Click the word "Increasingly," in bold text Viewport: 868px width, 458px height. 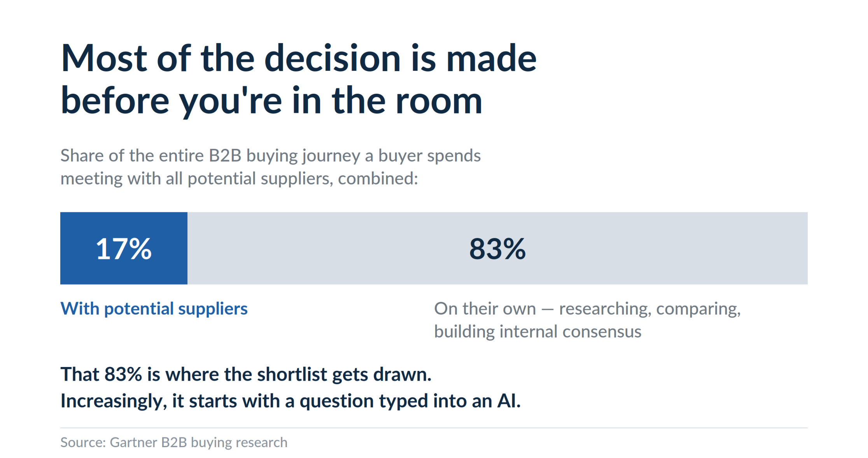(x=114, y=401)
